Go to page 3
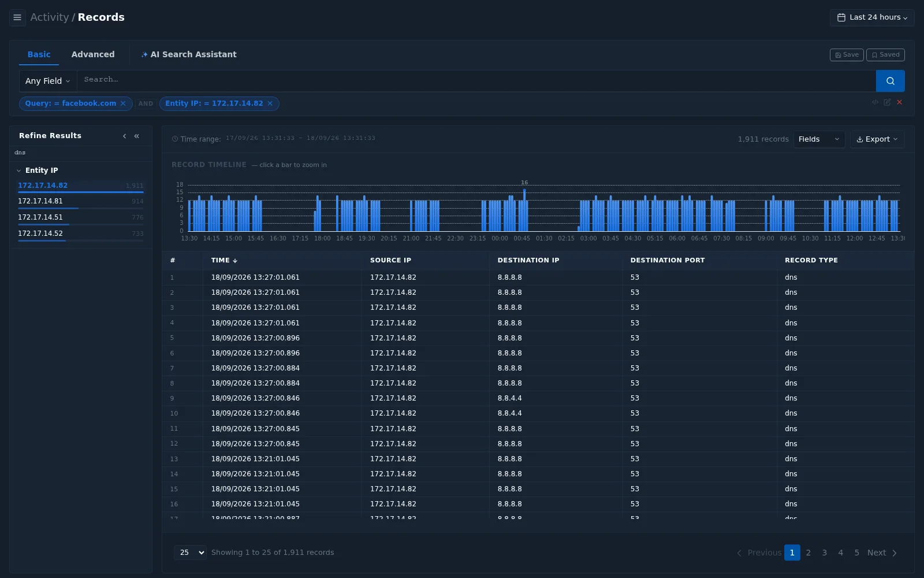 (x=825, y=553)
